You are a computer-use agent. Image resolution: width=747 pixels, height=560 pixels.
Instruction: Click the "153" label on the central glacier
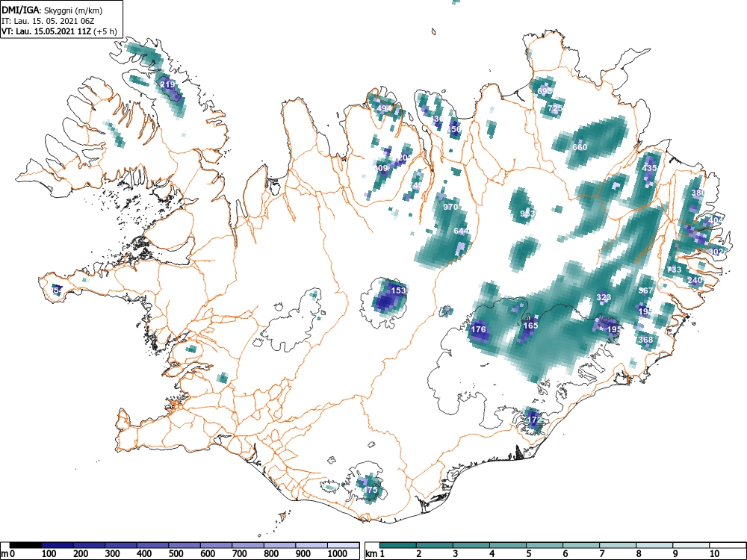pos(398,290)
